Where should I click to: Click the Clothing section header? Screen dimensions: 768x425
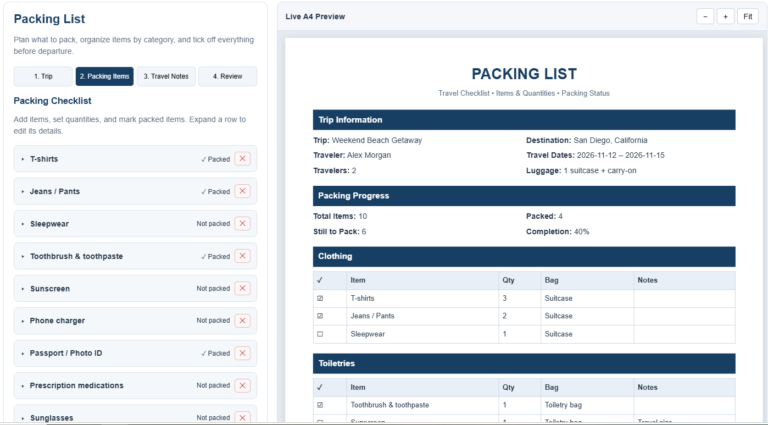coord(524,257)
